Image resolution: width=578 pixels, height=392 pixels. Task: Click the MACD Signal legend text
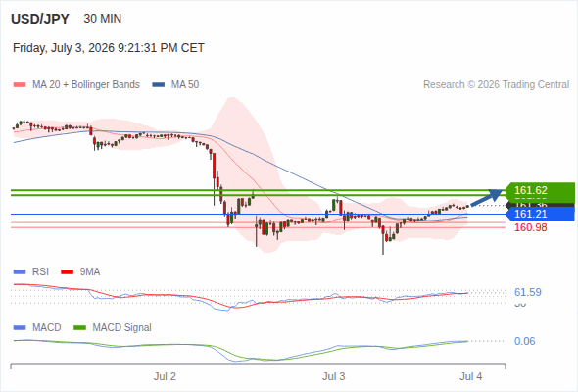tap(121, 328)
